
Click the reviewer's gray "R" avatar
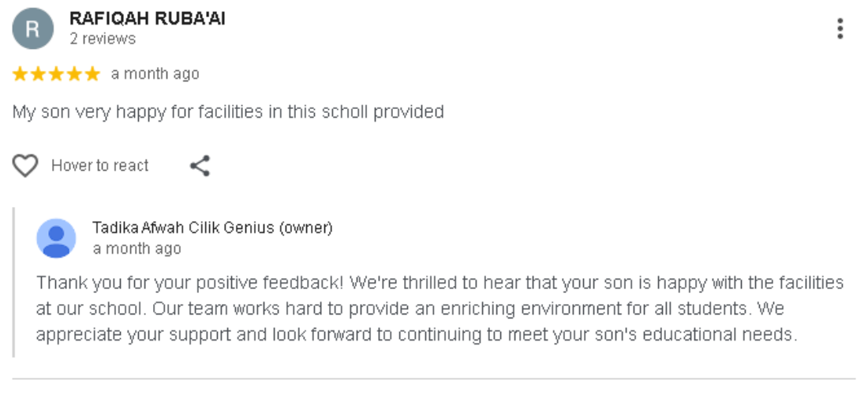point(32,29)
